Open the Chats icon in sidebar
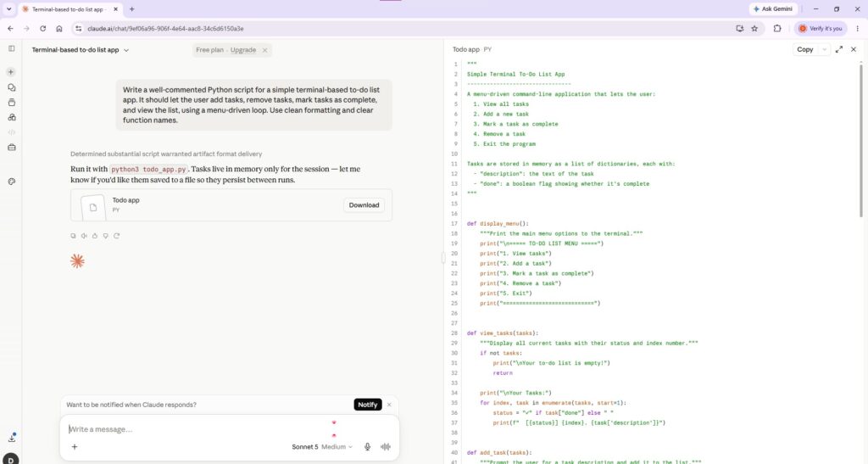Viewport: 868px width, 464px height. (x=12, y=87)
